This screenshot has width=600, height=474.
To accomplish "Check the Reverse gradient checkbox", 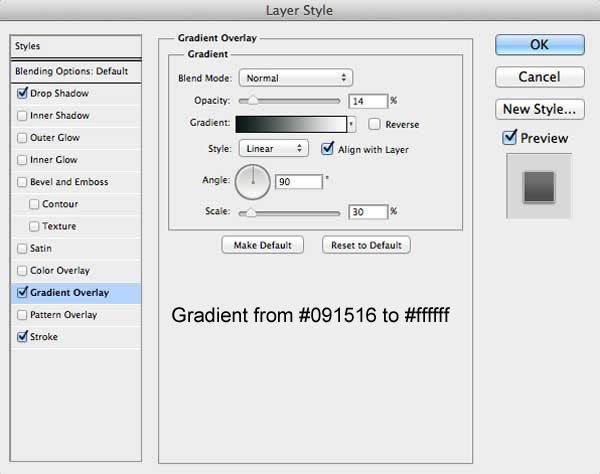I will pyautogui.click(x=374, y=124).
